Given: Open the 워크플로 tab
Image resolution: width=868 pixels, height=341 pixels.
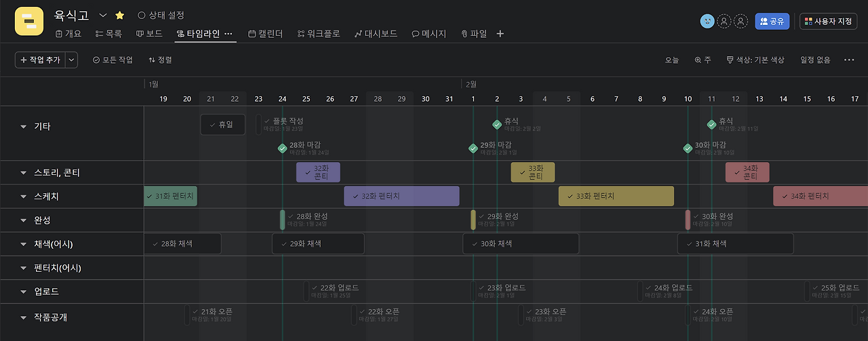Looking at the screenshot, I should tap(319, 33).
